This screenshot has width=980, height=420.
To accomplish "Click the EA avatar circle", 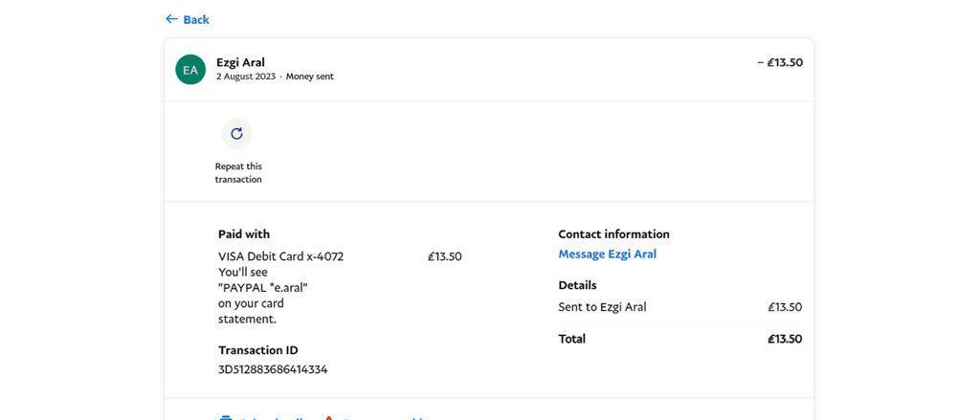I will tap(190, 70).
